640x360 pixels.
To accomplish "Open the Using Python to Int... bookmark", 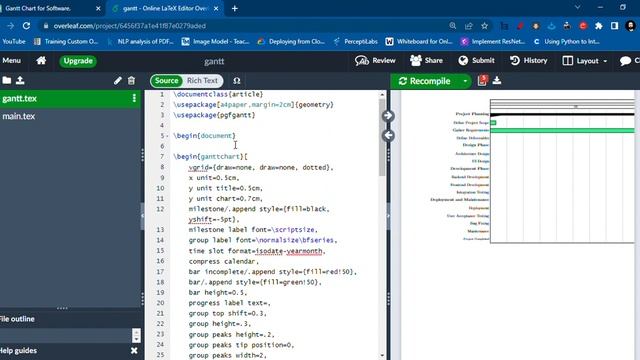I will click(x=567, y=41).
